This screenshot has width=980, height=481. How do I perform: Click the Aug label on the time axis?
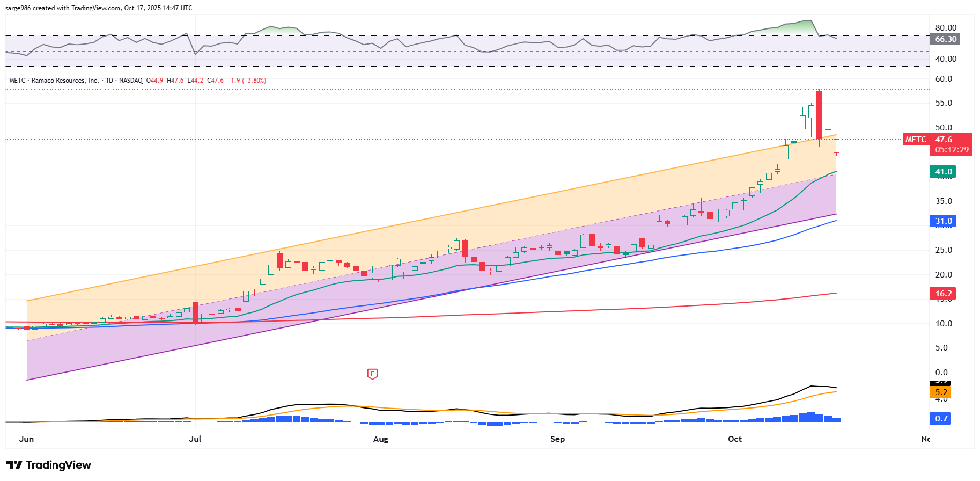[x=380, y=439]
